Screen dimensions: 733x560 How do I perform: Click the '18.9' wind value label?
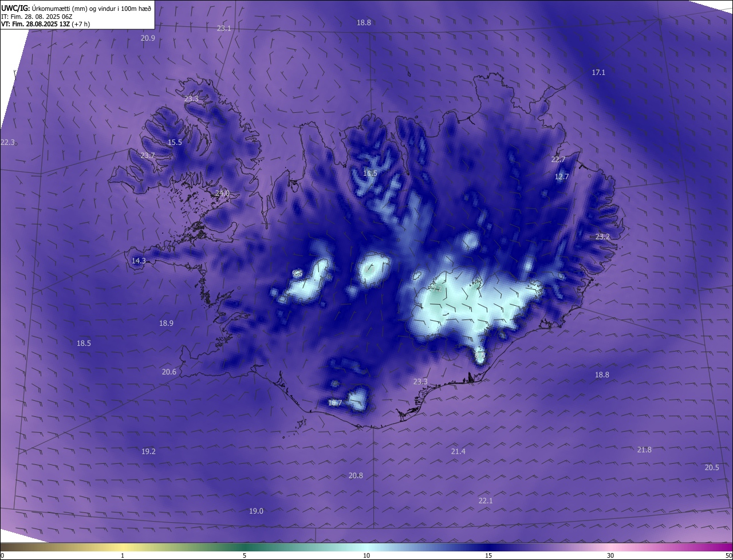click(166, 323)
